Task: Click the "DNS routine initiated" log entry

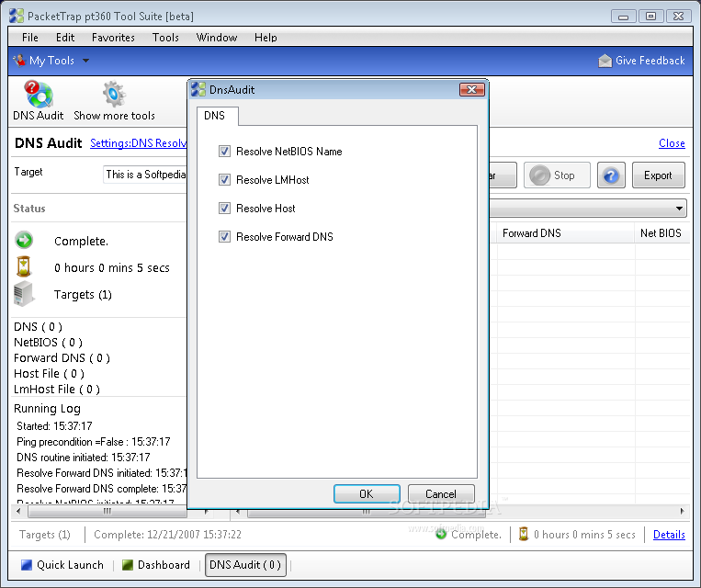Action: [84, 458]
